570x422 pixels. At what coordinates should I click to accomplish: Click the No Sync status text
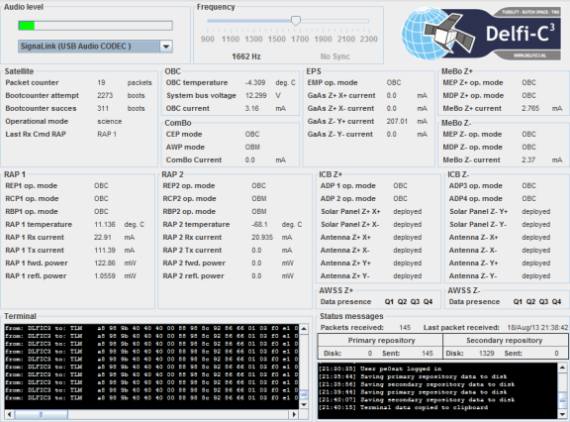pyautogui.click(x=335, y=56)
